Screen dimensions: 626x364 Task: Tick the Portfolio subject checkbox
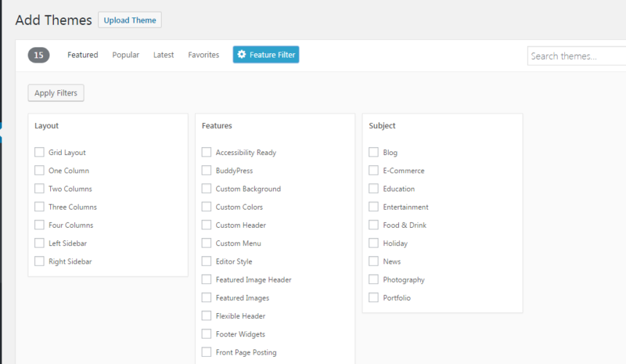[x=373, y=298]
